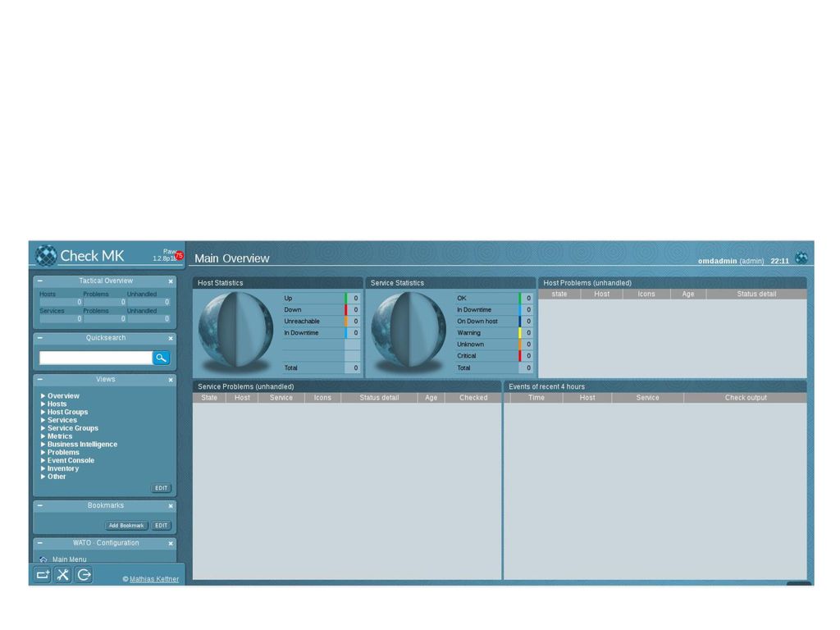This screenshot has height=630, width=840.
Task: Focus the Quicksearch input field
Action: point(96,358)
